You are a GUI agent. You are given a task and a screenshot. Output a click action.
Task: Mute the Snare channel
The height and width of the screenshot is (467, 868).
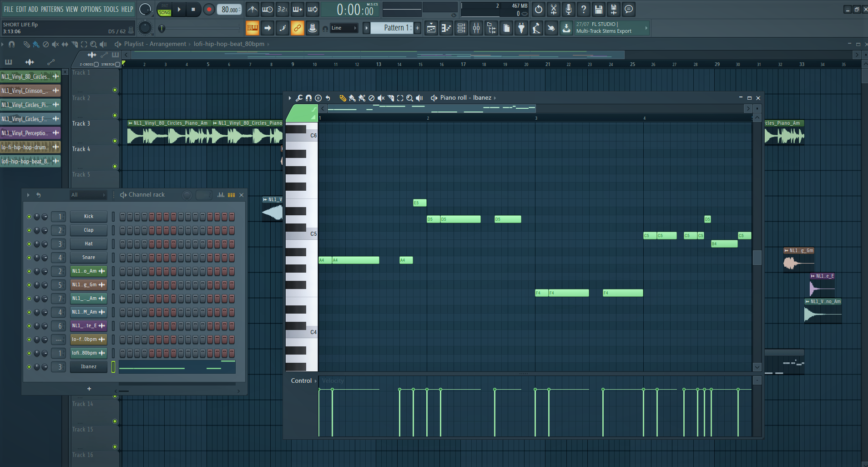click(29, 258)
